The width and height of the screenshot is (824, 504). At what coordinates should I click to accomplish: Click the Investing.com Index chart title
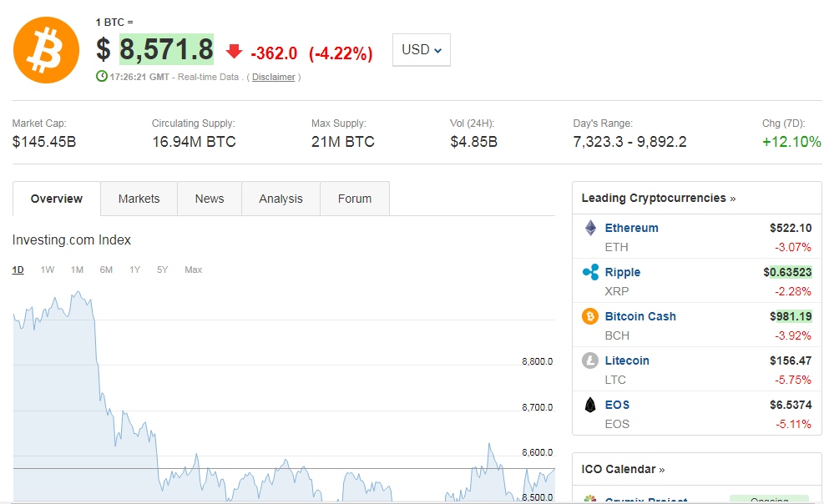(72, 240)
